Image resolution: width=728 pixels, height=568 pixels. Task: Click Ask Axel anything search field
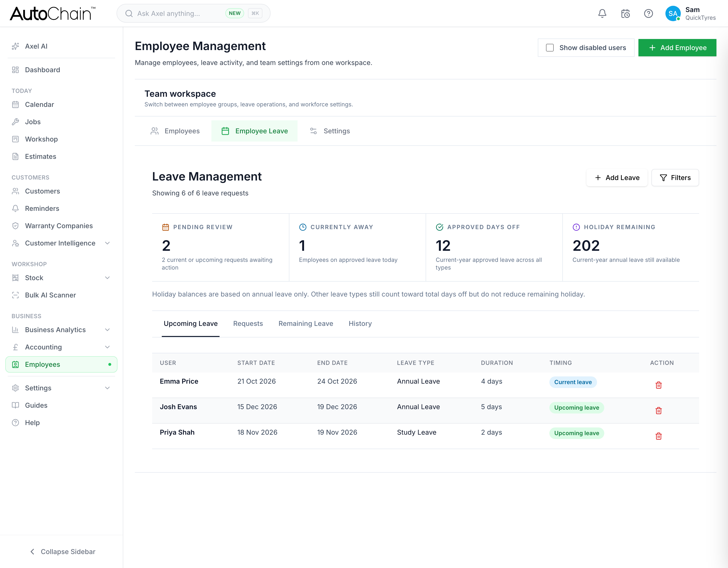[x=193, y=13]
